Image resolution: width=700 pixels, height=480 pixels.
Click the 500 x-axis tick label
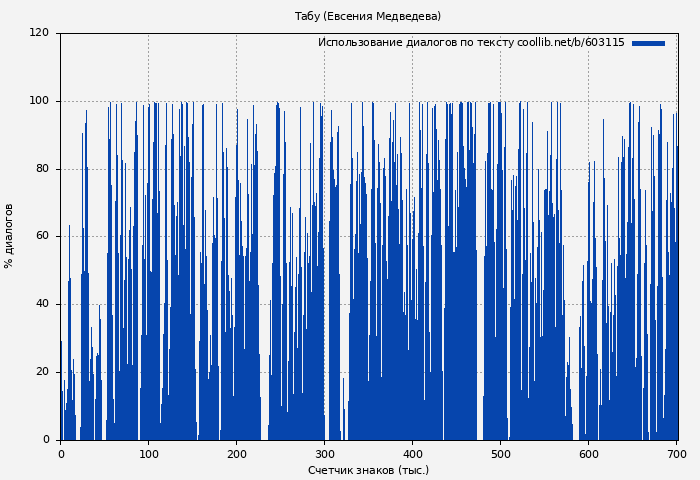[500, 454]
